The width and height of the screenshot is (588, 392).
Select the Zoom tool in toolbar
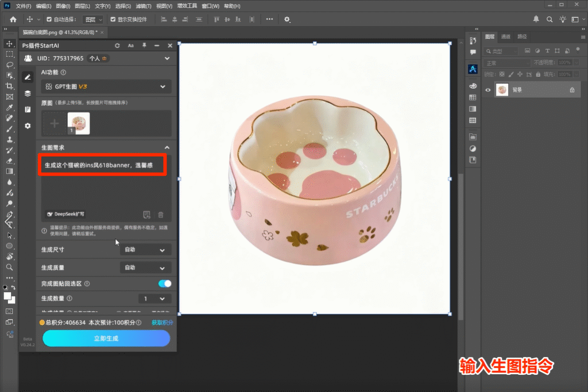pos(9,267)
